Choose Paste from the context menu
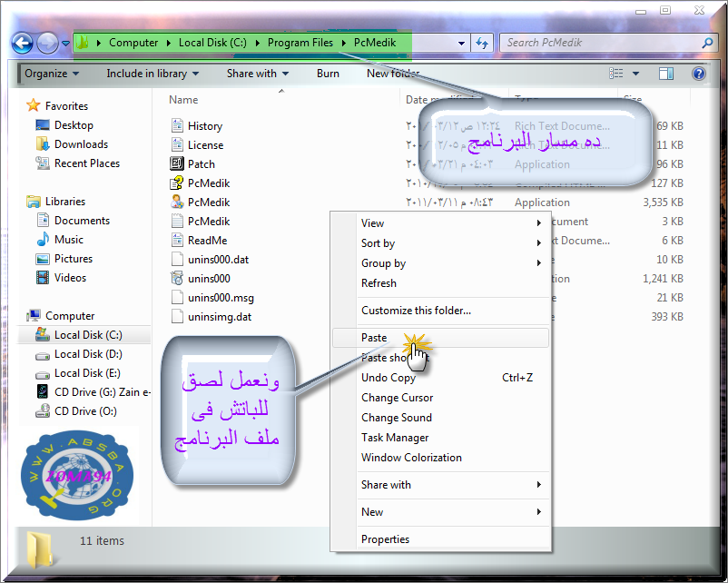728x583 pixels. click(440, 338)
